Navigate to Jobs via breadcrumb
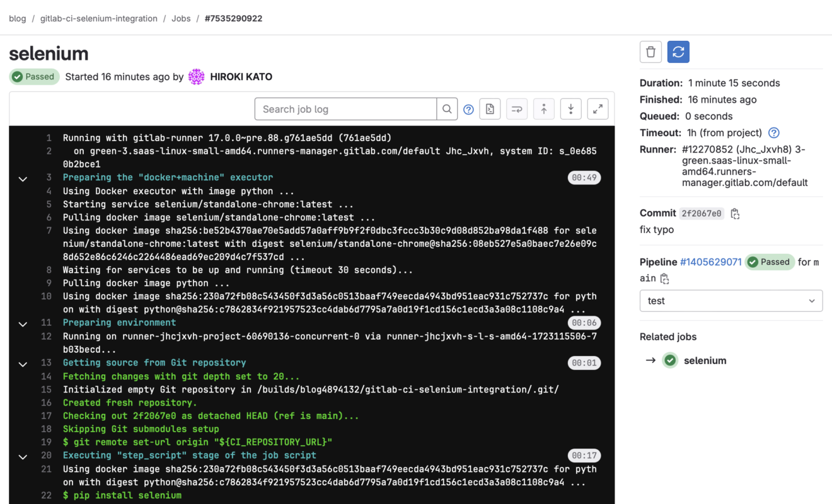This screenshot has width=832, height=504. 181,18
